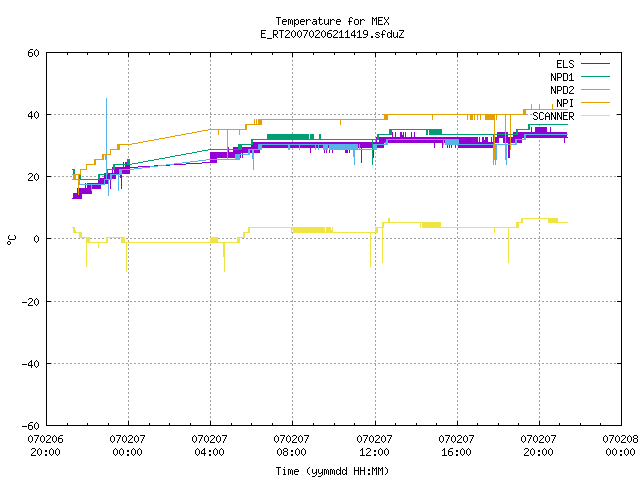The height and width of the screenshot is (480, 640).
Task: Click the SCANNER legend label
Action: (x=553, y=116)
